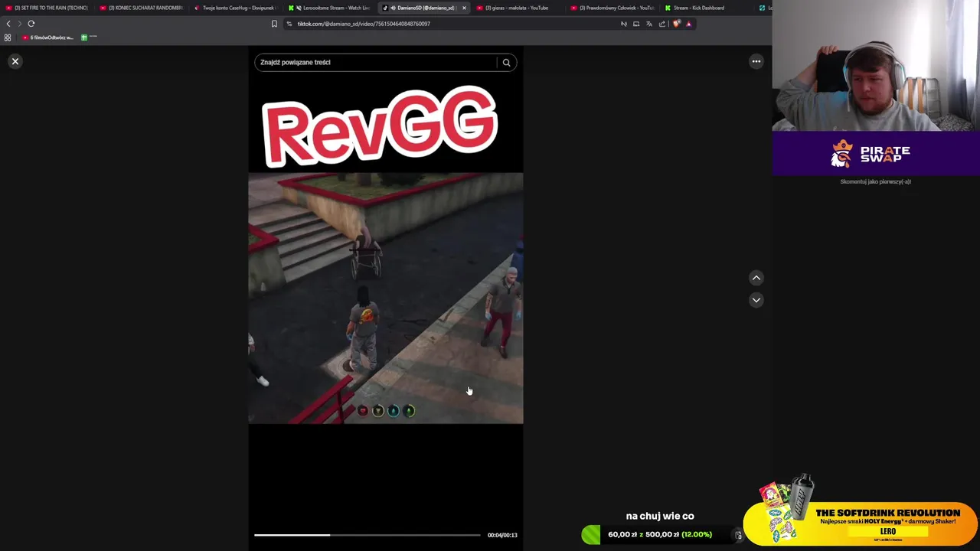
Task: Close the TikTok video viewer
Action: tap(15, 61)
